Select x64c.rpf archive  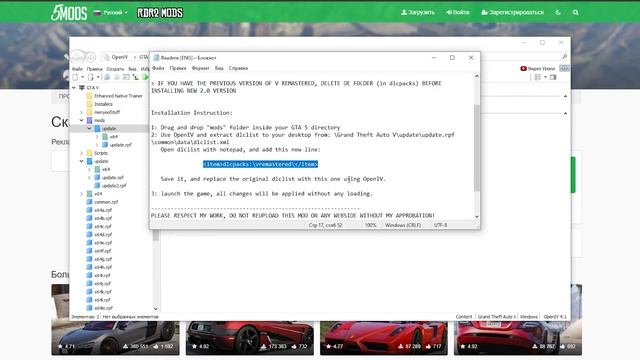[x=103, y=227]
